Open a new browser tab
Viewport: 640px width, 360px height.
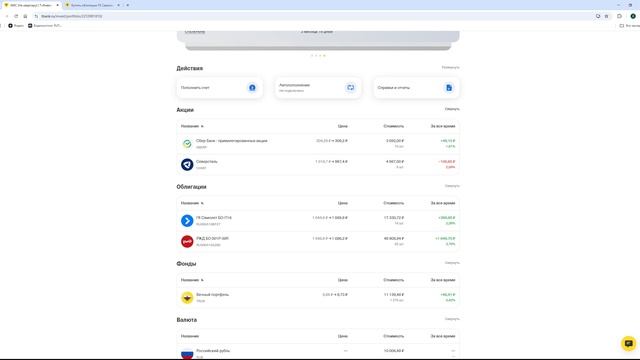point(128,5)
